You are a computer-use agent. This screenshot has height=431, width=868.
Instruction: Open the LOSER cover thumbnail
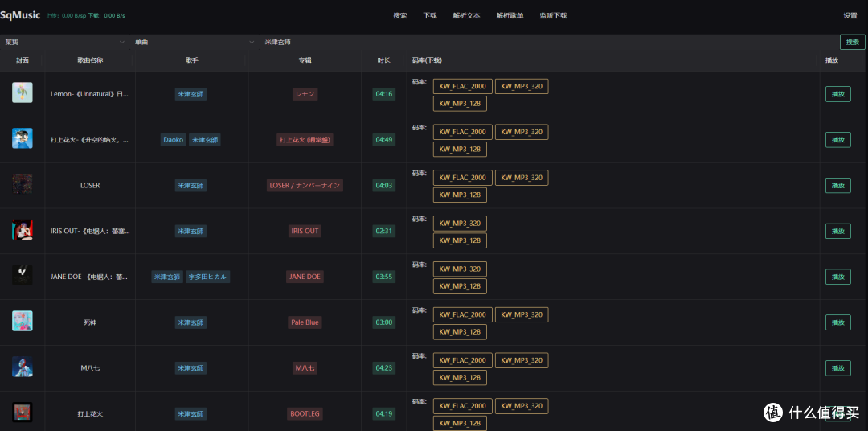click(23, 184)
